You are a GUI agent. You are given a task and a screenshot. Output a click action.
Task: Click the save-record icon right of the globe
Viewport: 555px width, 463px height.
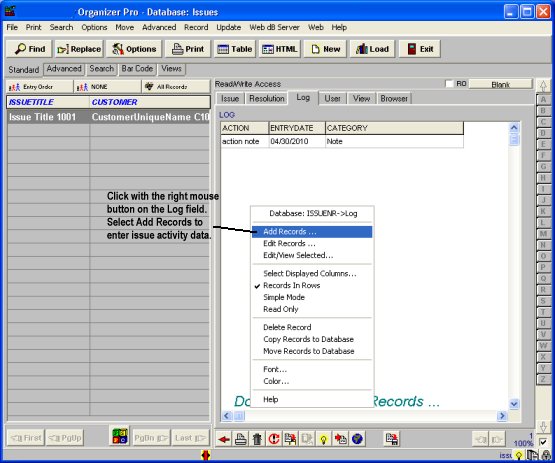[x=391, y=439]
